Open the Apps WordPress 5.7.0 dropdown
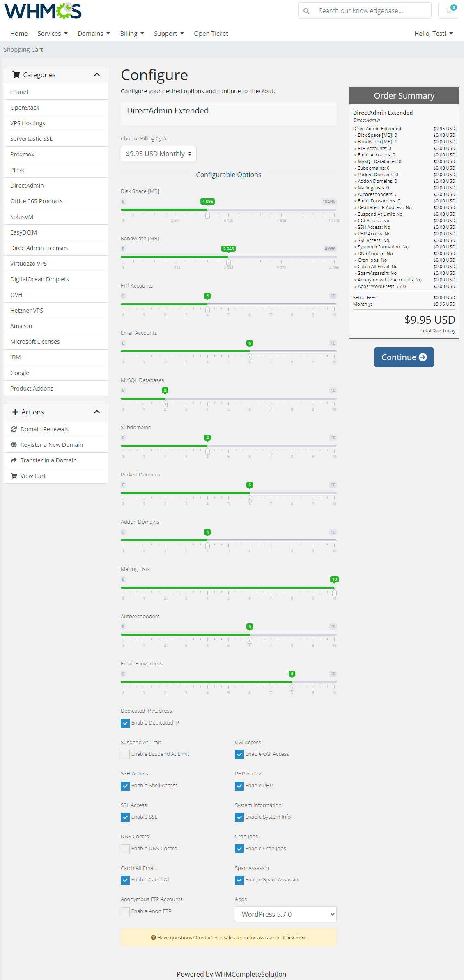 [x=285, y=914]
